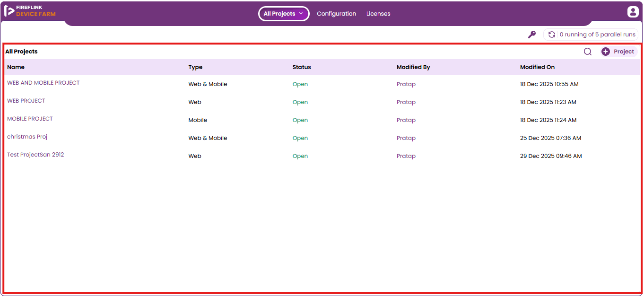Click Type 'Web & Mobile' in christmas Proj row
This screenshot has height=297, width=644.
click(x=208, y=138)
